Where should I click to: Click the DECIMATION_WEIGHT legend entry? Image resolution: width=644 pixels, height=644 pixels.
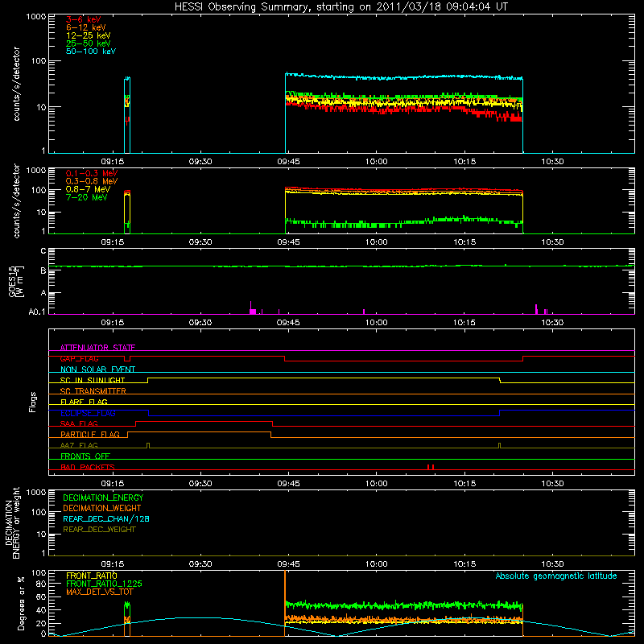102,508
